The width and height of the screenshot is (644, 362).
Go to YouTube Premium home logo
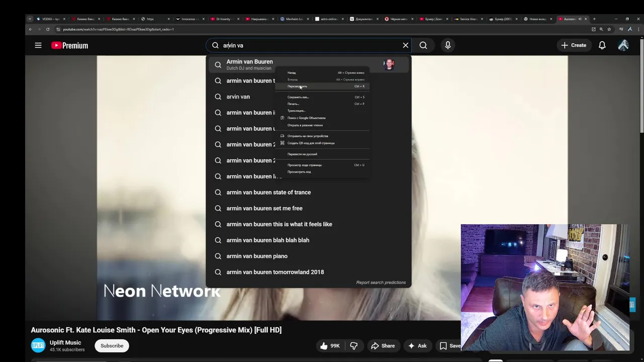pos(69,45)
